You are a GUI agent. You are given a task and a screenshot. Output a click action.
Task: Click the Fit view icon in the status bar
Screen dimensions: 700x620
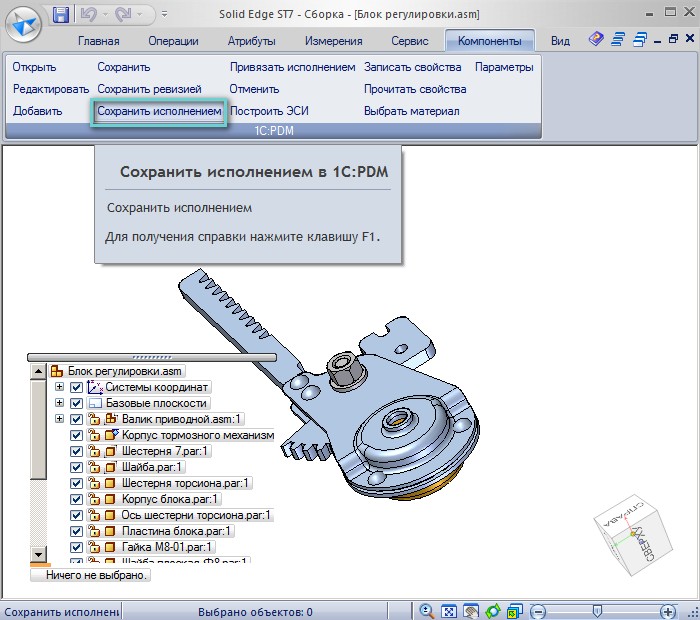[x=449, y=610]
